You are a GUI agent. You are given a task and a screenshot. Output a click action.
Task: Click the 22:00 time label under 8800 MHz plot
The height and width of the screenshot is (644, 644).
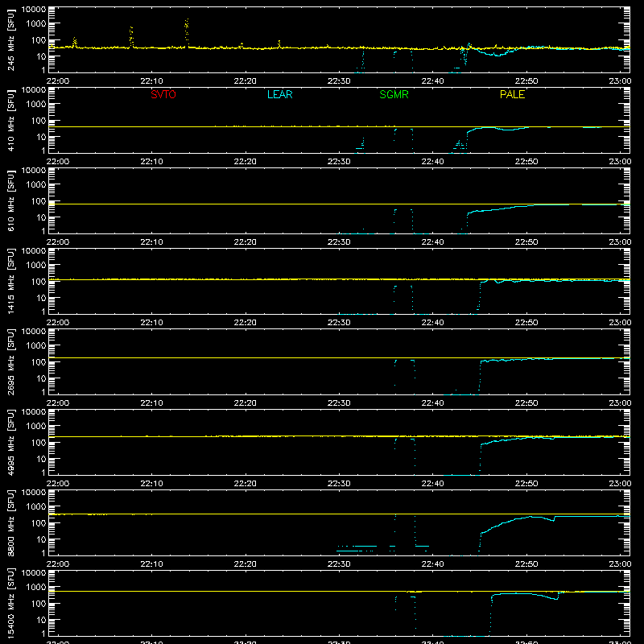[58, 564]
